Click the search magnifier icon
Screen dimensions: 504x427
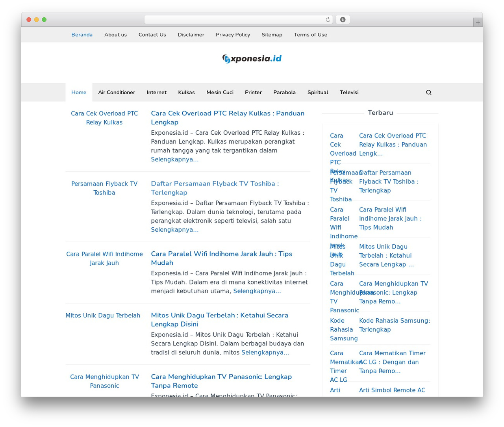428,92
